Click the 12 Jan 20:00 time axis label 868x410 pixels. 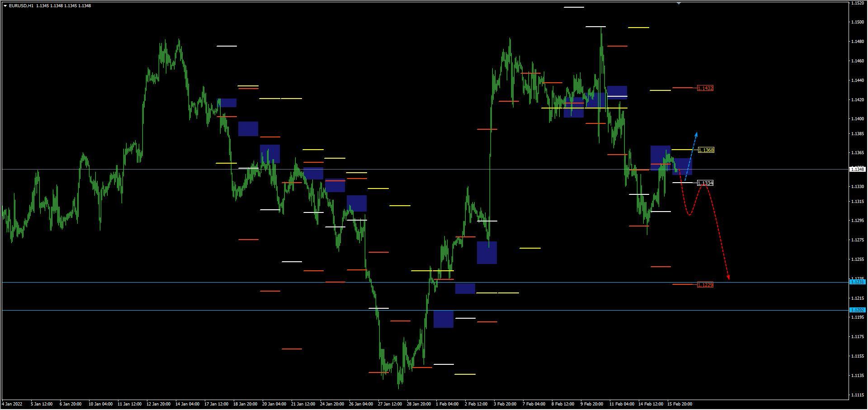(158, 404)
